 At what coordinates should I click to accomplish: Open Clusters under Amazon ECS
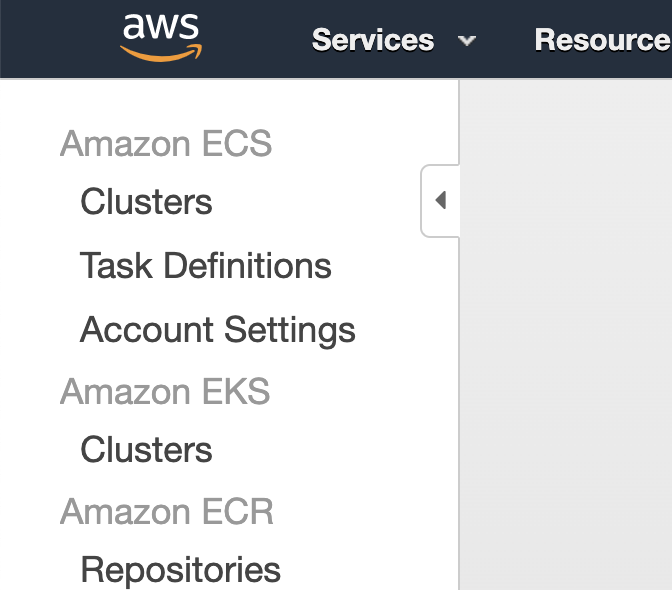(x=146, y=201)
